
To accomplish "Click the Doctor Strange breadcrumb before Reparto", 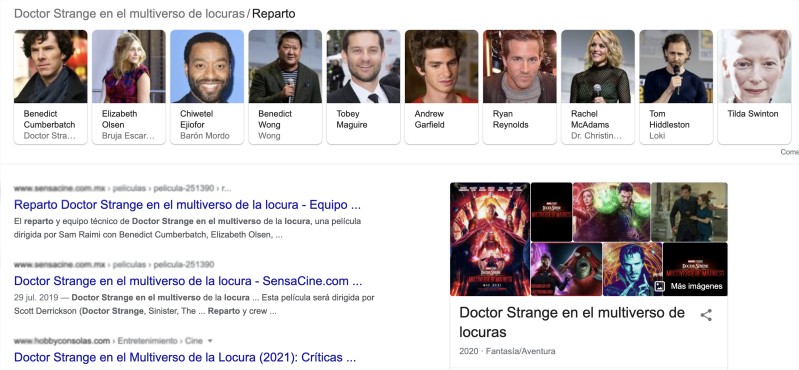I will 129,14.
